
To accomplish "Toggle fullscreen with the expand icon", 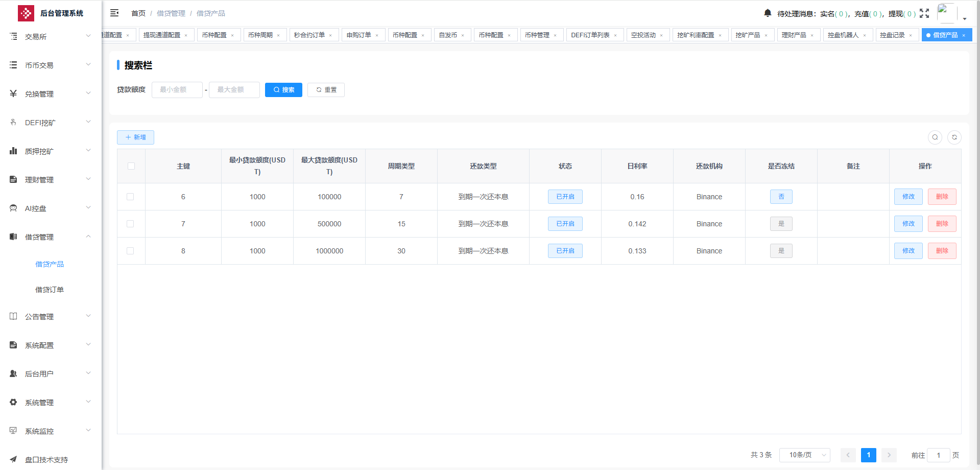I will (924, 13).
